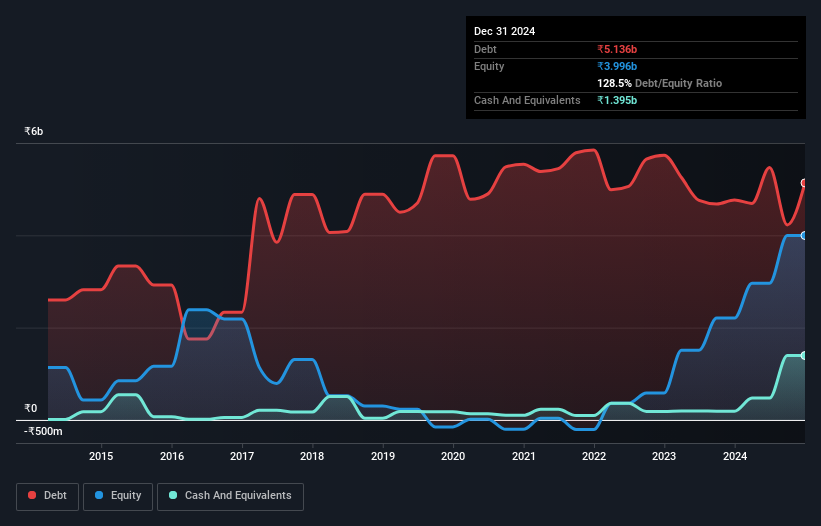Click the ₹3.996b equity value in tooltip
Image resolution: width=821 pixels, height=526 pixels.
(x=617, y=66)
